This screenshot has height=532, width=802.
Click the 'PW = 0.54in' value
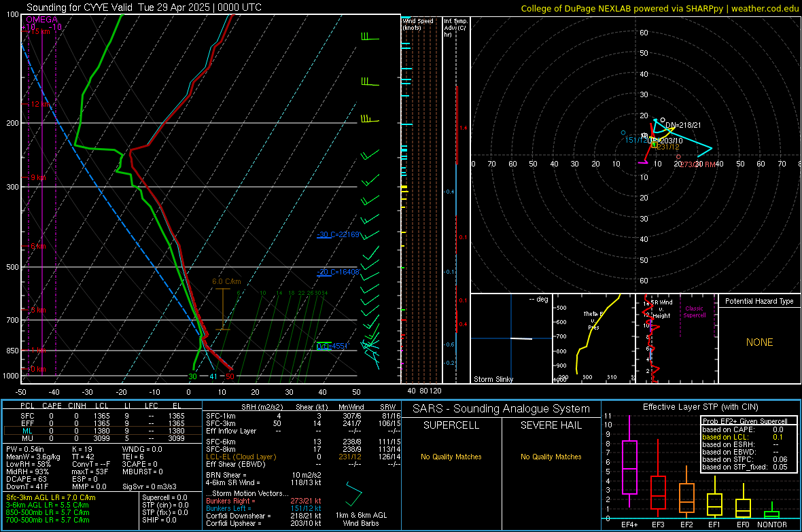point(25,449)
